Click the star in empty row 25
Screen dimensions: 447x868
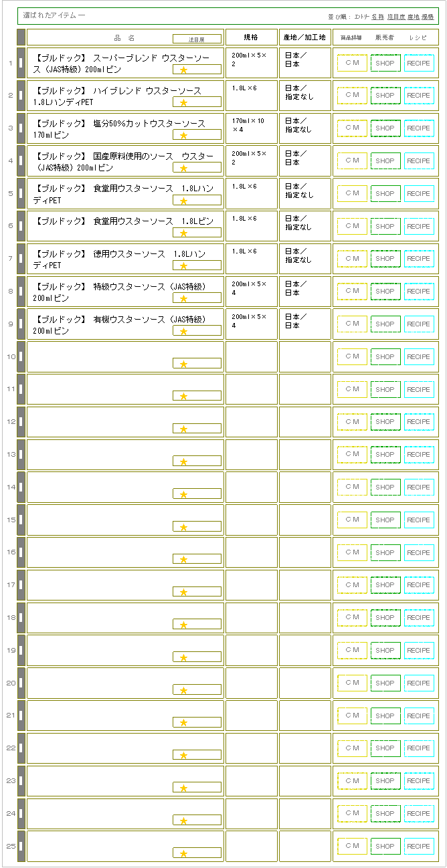click(183, 854)
